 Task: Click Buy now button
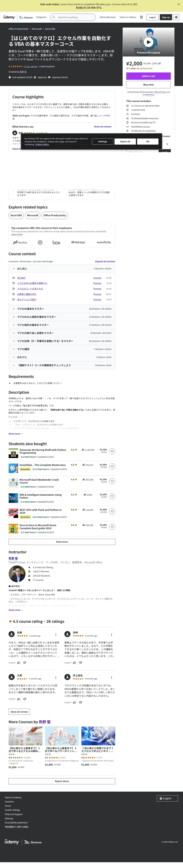pos(149,85)
